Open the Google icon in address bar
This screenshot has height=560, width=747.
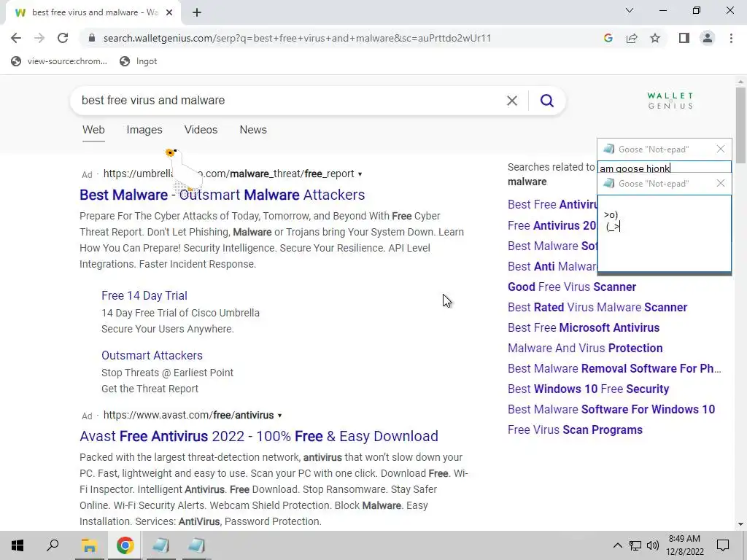tap(608, 38)
